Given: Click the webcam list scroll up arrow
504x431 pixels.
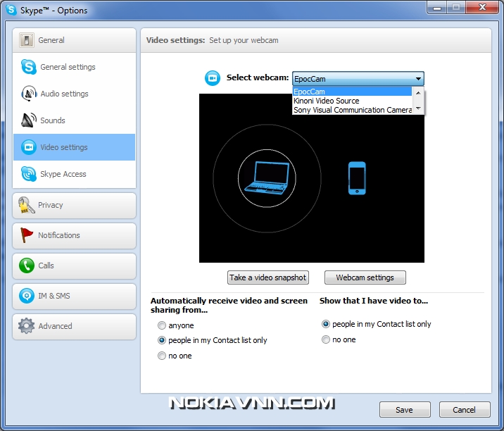Looking at the screenshot, I should click(418, 93).
